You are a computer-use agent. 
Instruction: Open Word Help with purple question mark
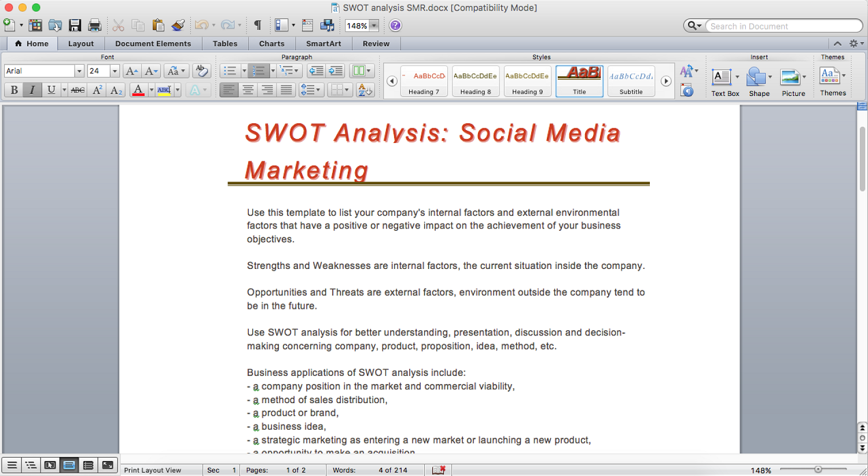(395, 25)
